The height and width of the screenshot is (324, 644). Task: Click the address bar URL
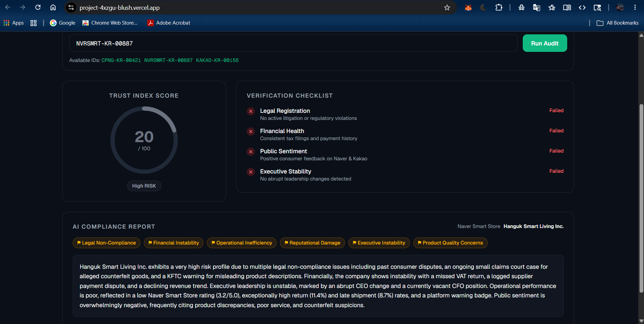120,7
